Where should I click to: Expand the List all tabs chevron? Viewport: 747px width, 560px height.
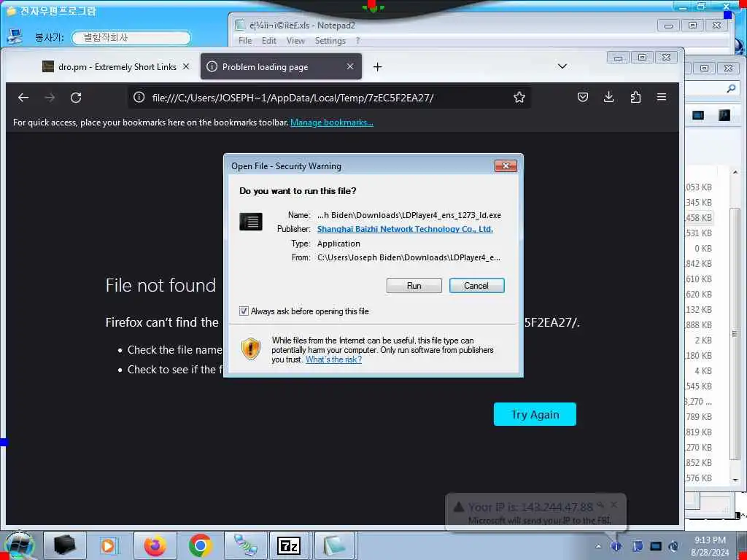coord(562,66)
